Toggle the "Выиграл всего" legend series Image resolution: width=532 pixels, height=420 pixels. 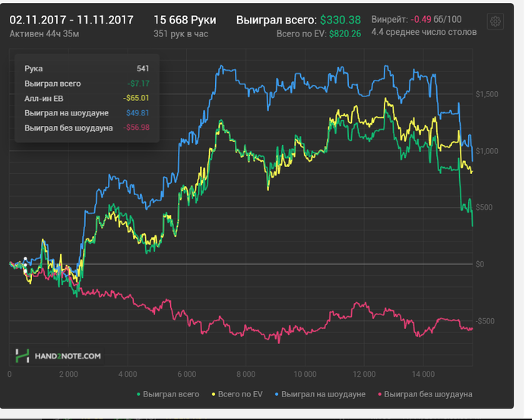click(x=168, y=394)
